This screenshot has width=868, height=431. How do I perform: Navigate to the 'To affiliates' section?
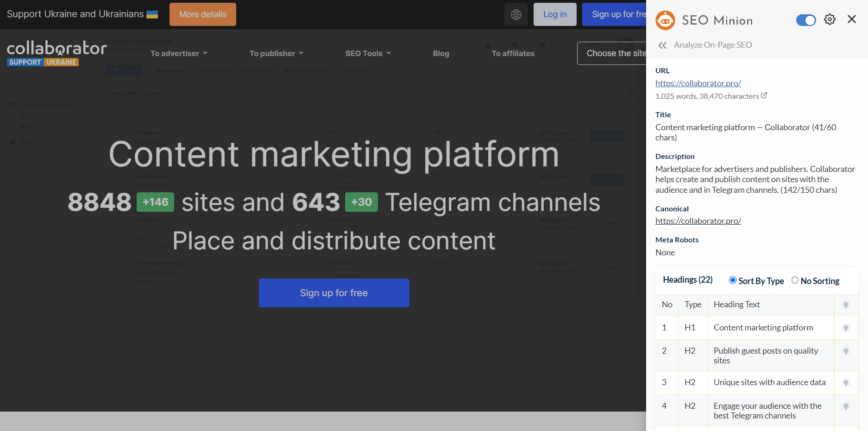pos(513,53)
